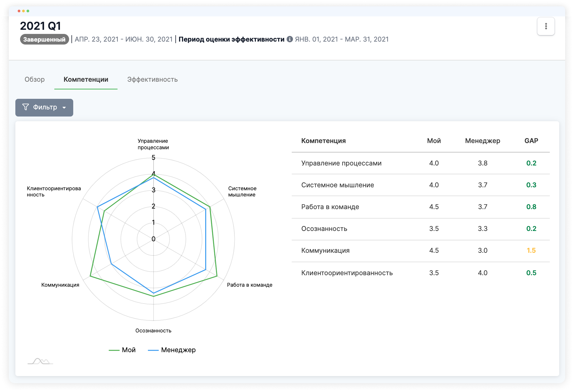Image resolution: width=574 pixels, height=392 pixels.
Task: Click the GAP column header
Action: [531, 141]
